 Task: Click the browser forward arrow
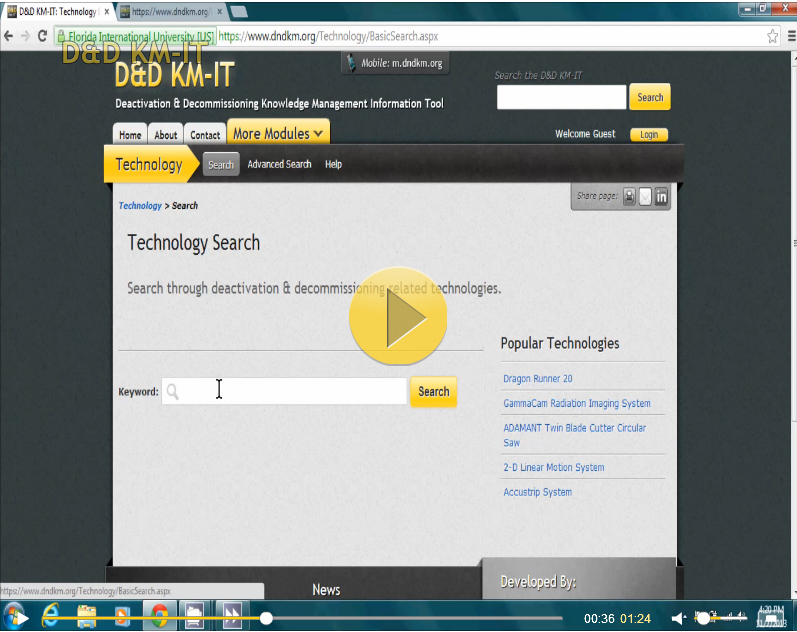25,36
